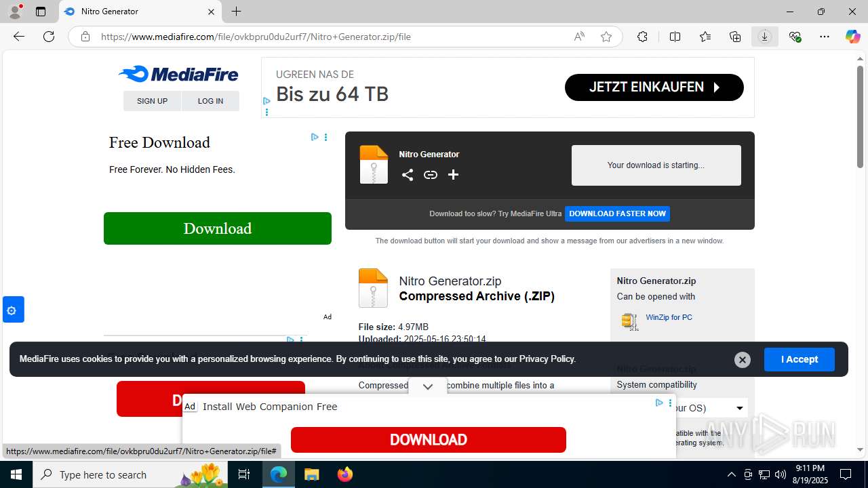Open Read aloud icon in address bar
The height and width of the screenshot is (488, 868).
coord(579,37)
